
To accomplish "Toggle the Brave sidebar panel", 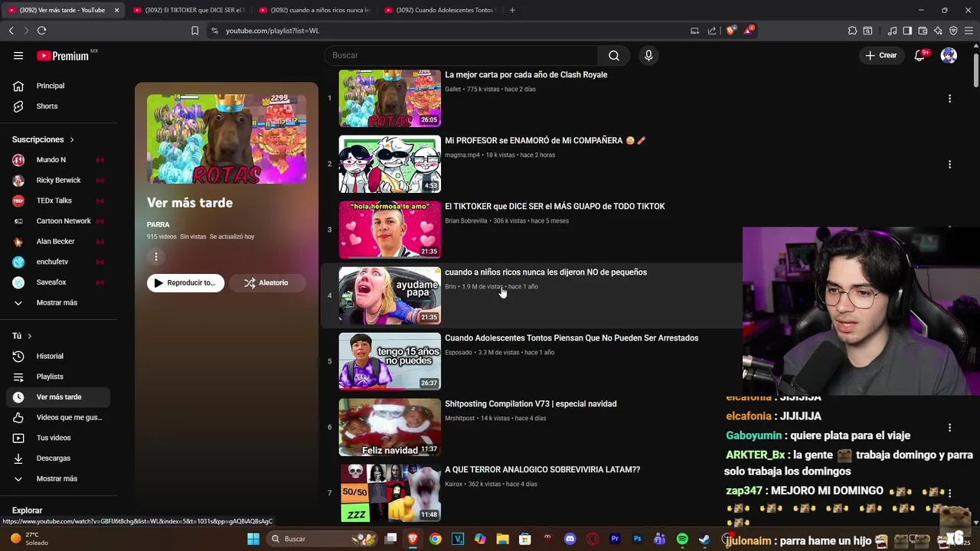I will pyautogui.click(x=907, y=31).
